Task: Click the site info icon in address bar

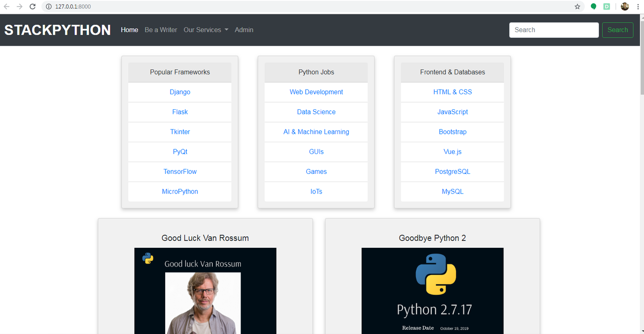Action: coord(48,7)
